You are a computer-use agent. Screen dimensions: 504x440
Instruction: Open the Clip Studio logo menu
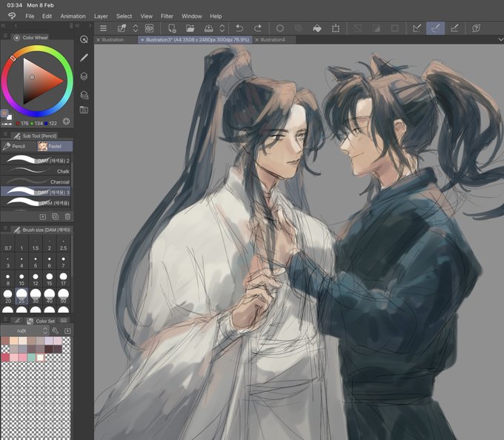pyautogui.click(x=12, y=16)
